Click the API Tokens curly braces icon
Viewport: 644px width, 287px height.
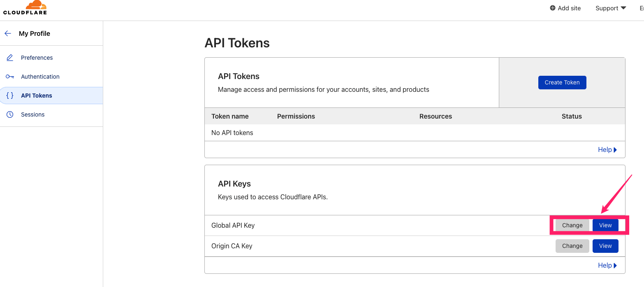pos(10,96)
